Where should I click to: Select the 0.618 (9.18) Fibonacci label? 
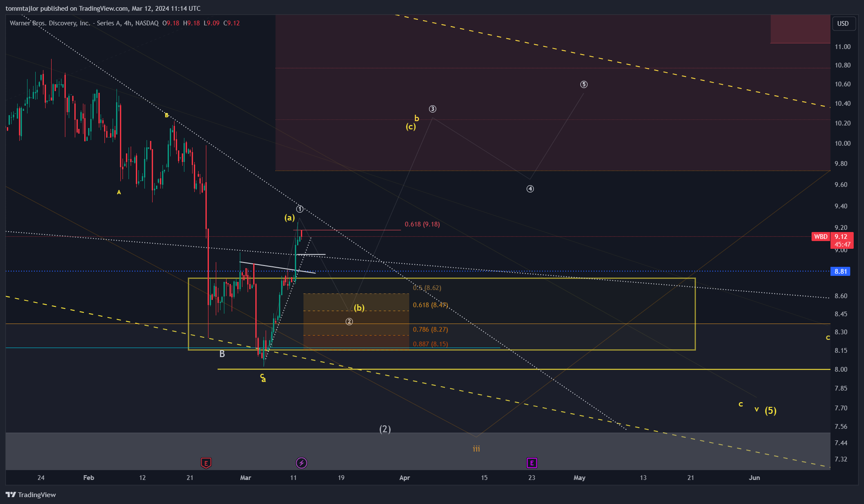422,224
